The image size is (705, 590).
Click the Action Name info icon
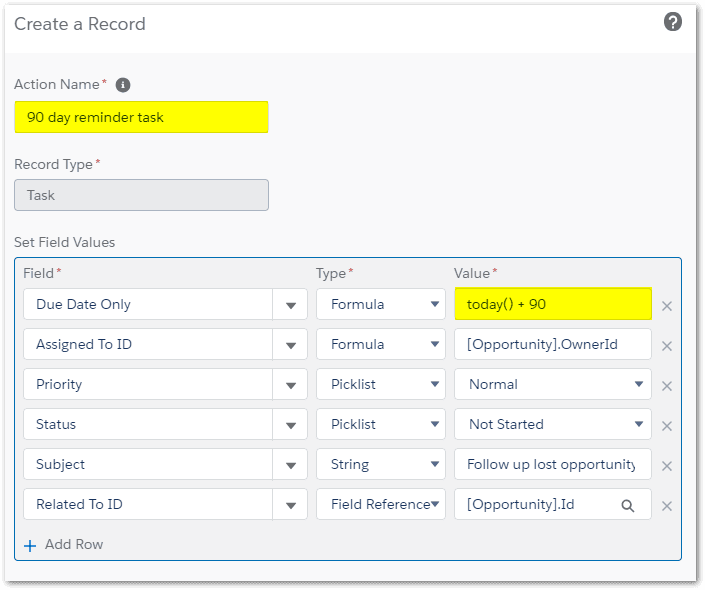coord(123,85)
